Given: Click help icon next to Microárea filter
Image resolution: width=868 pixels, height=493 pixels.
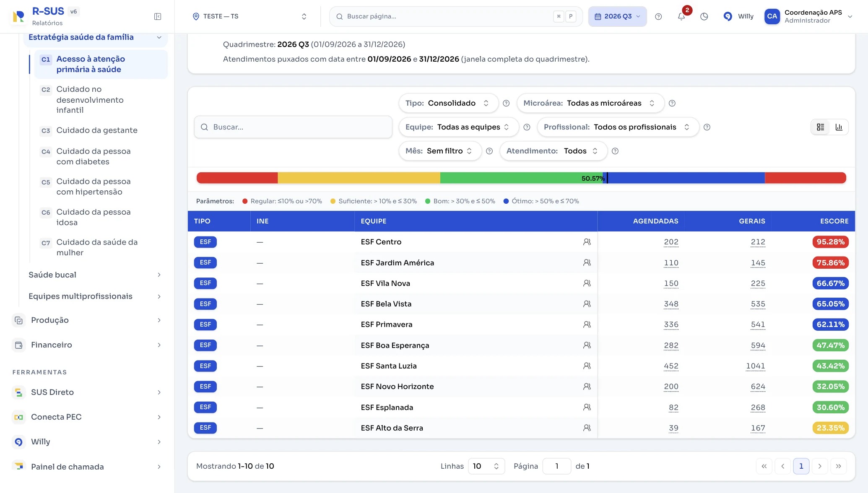Looking at the screenshot, I should 672,103.
